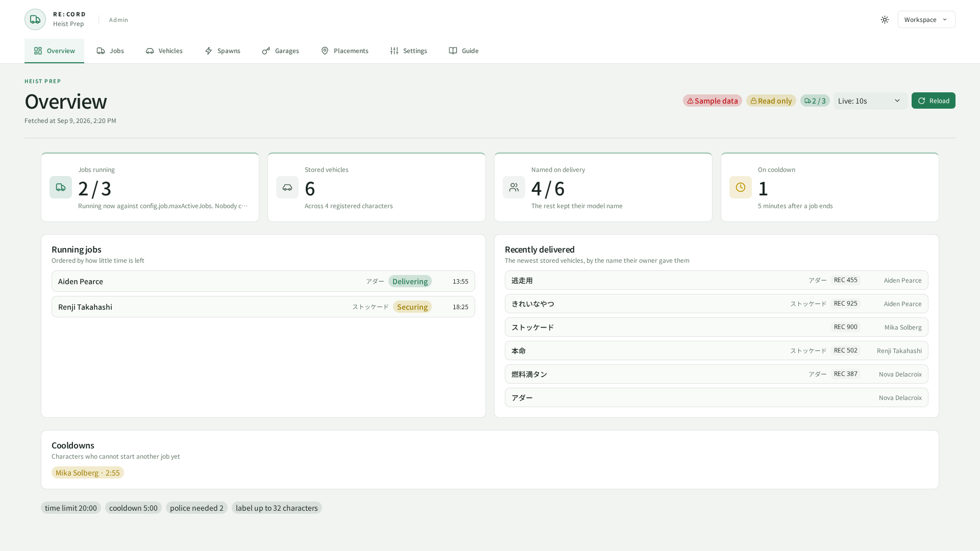Open the Garages tab
This screenshot has height=551, width=980.
pyautogui.click(x=280, y=51)
